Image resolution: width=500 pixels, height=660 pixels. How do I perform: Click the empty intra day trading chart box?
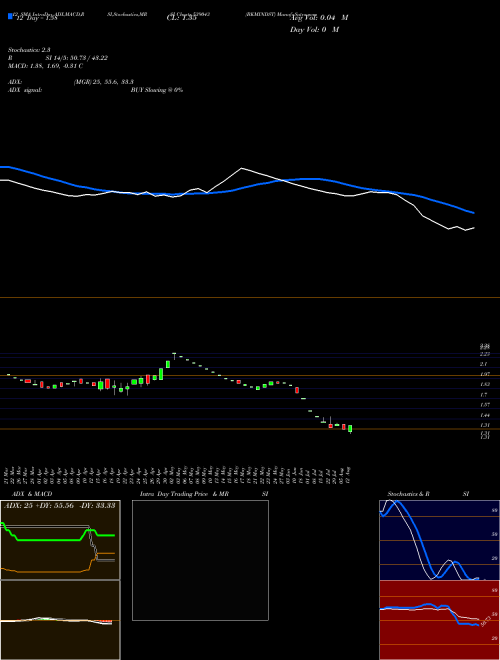[200, 560]
